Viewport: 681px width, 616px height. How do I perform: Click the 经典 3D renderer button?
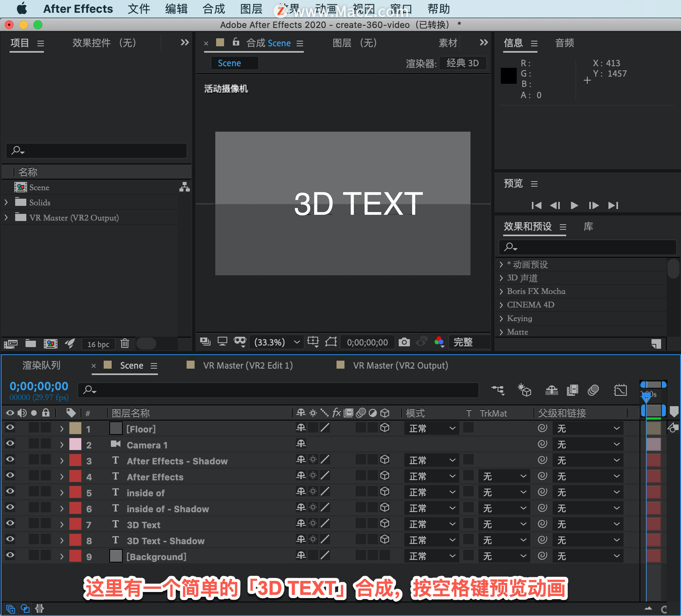(463, 63)
